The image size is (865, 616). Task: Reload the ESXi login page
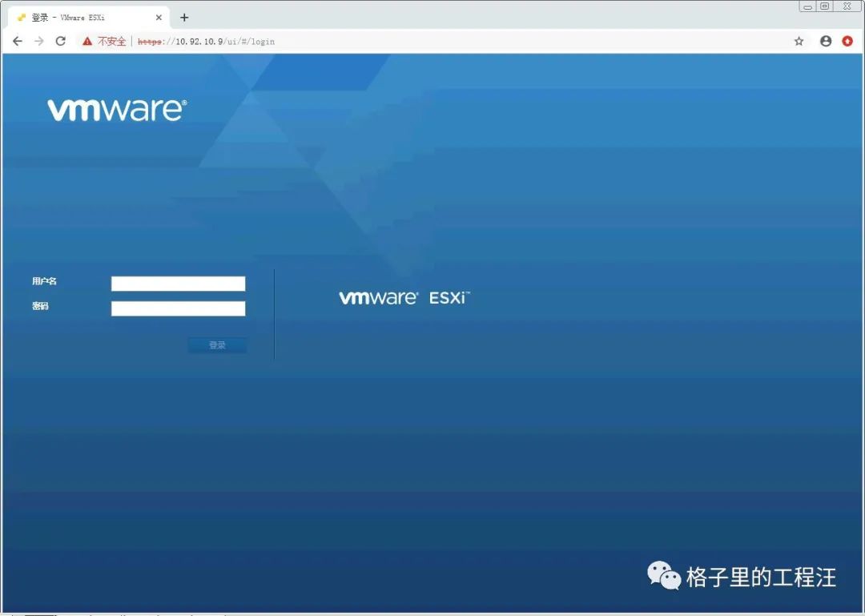click(x=61, y=42)
